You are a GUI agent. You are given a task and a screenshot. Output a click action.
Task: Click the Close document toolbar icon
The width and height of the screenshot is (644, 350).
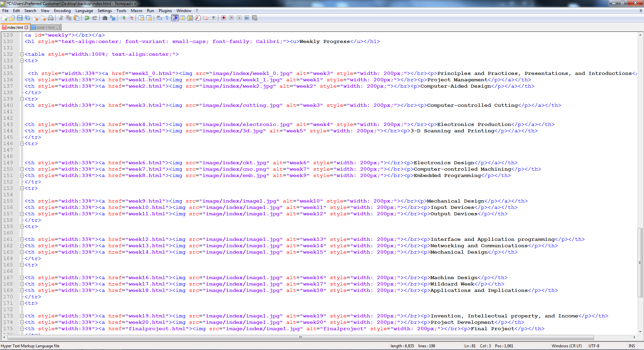35,18
